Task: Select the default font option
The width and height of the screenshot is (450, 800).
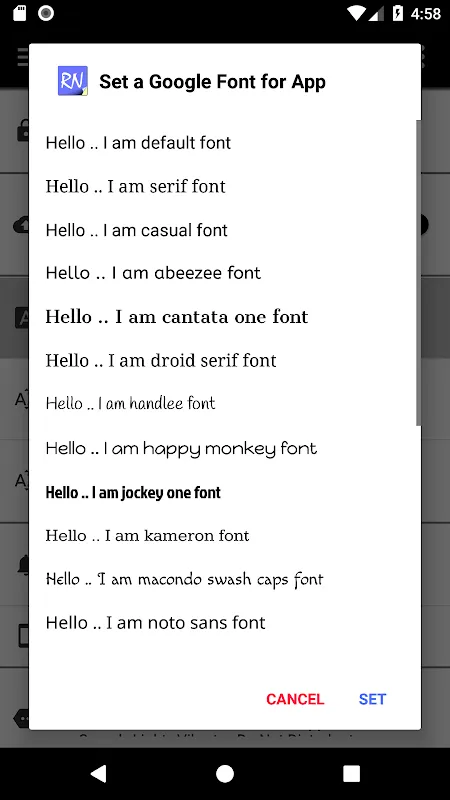Action: (225, 143)
